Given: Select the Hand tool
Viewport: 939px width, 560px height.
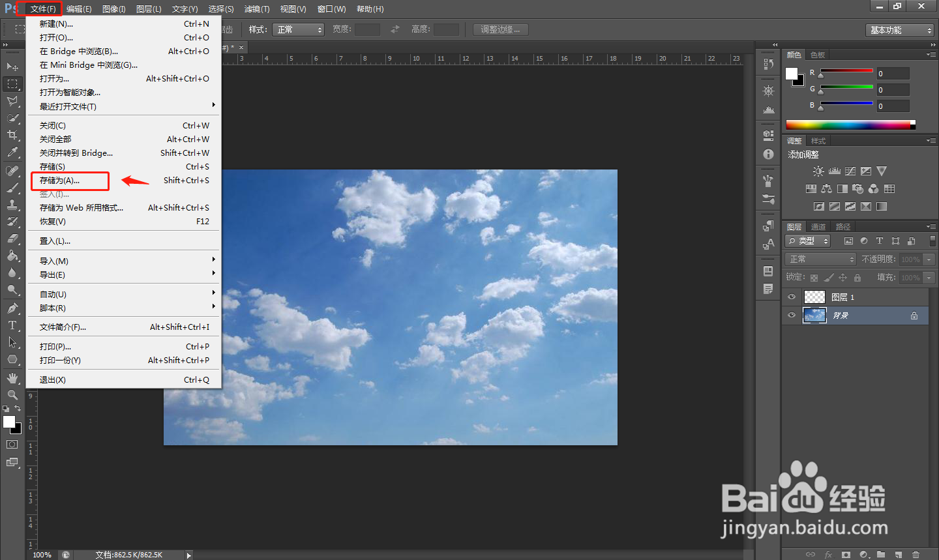Looking at the screenshot, I should pyautogui.click(x=12, y=378).
